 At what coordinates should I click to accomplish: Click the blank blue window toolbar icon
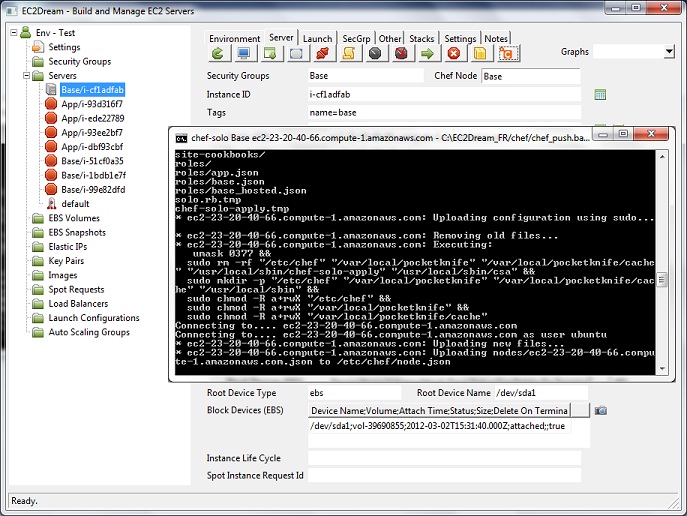tap(296, 53)
